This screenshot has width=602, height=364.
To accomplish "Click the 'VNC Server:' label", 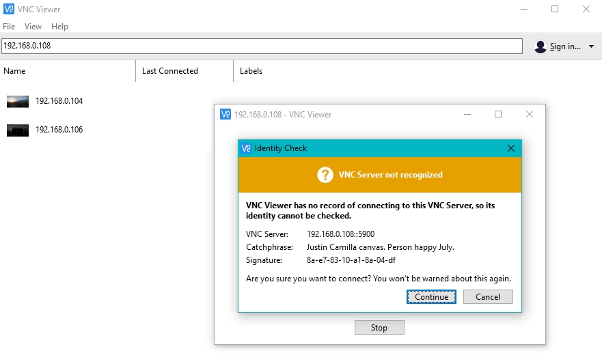I will point(267,234).
